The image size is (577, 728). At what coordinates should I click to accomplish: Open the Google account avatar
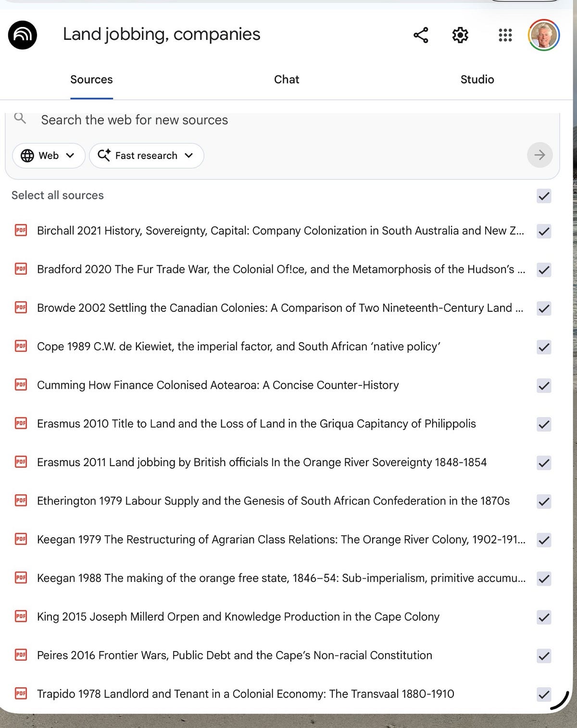coord(544,35)
